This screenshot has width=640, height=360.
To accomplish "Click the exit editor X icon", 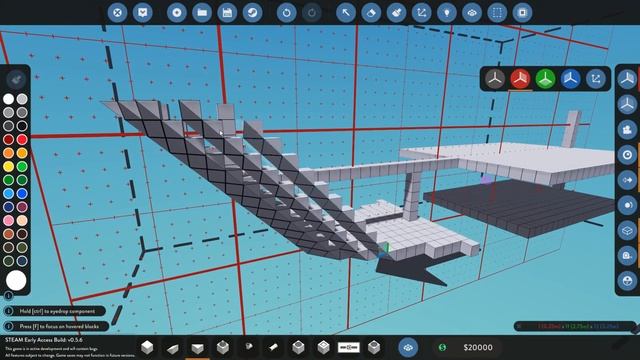I will pyautogui.click(x=117, y=13).
